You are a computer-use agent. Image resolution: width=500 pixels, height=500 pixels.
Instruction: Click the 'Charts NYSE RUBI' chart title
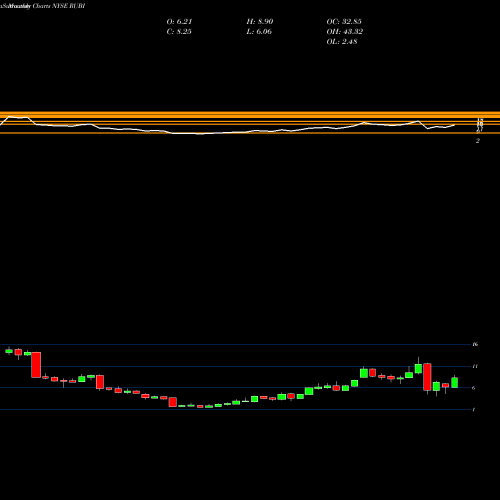click(x=59, y=6)
